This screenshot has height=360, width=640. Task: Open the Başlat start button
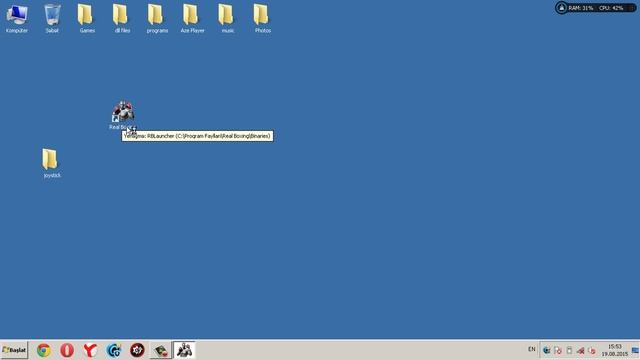(14, 350)
